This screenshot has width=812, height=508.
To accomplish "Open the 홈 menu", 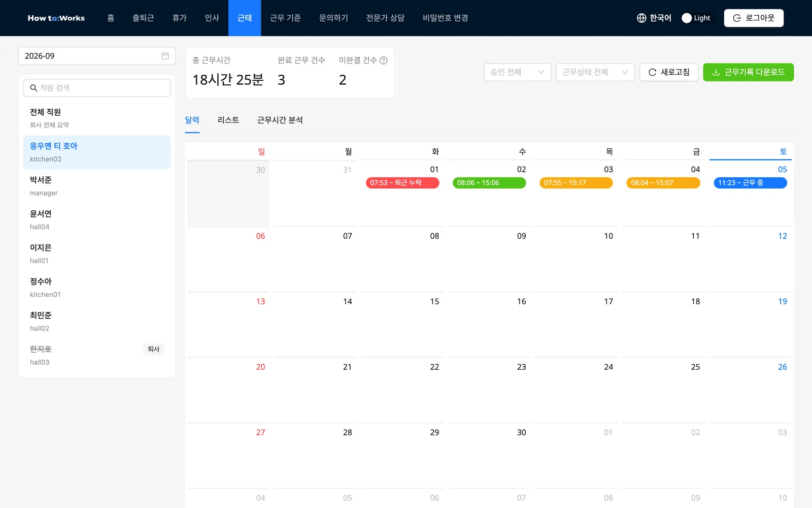I will 111,18.
